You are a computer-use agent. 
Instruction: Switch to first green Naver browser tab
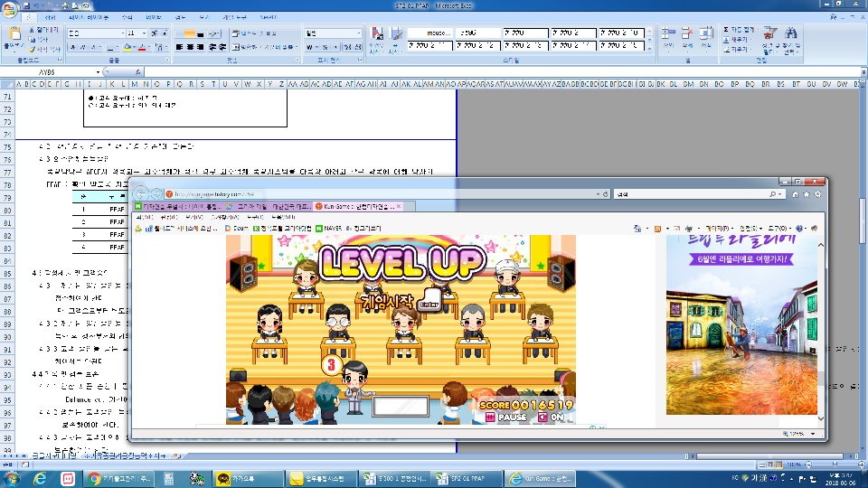coord(178,206)
